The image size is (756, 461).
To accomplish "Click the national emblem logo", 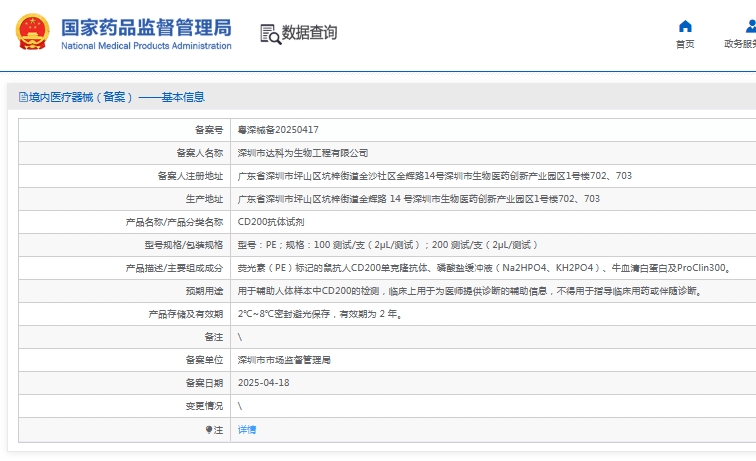I will (x=32, y=32).
